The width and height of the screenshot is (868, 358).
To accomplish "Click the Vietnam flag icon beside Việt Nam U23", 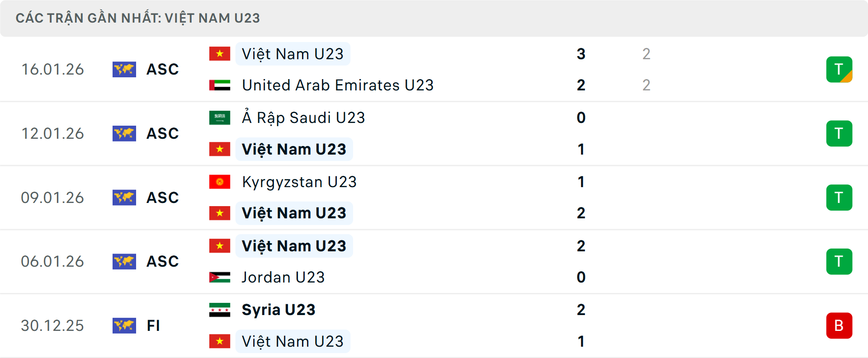I will tap(220, 54).
